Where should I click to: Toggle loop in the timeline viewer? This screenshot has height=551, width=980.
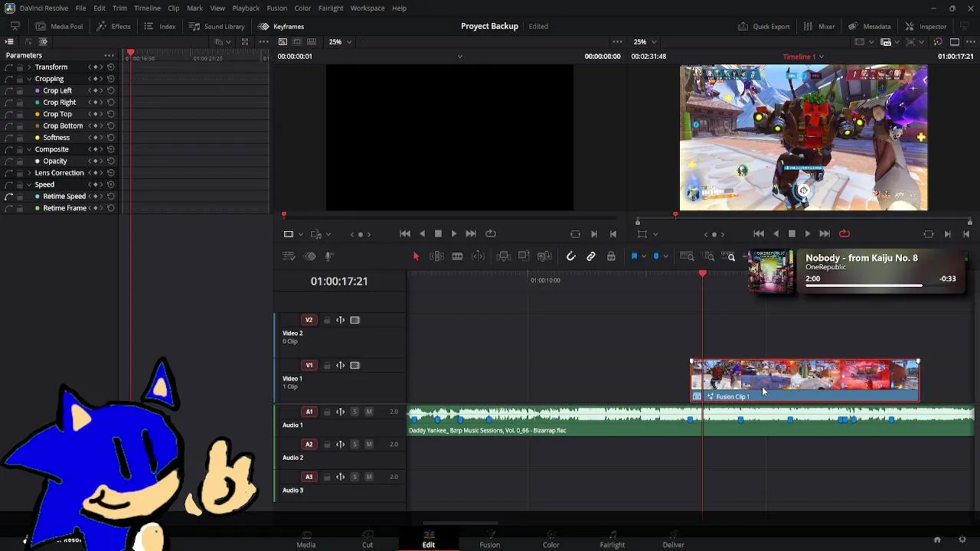(844, 234)
